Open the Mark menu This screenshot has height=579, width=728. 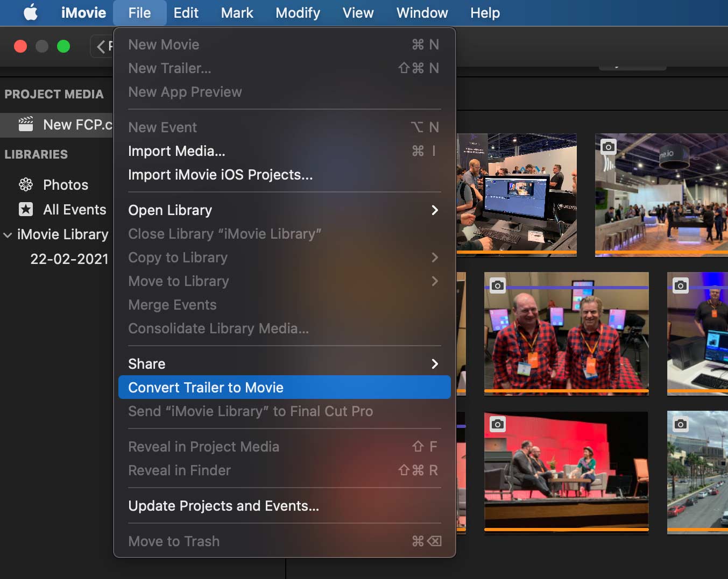[x=237, y=13]
